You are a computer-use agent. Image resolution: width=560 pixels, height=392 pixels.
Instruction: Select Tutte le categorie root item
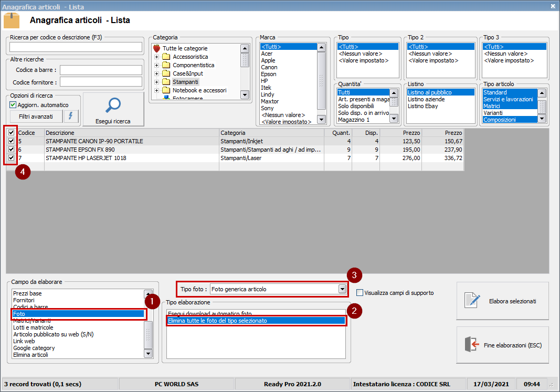click(185, 48)
